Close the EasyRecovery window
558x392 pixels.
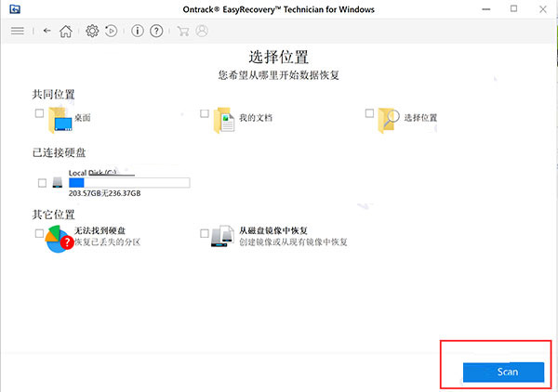click(543, 9)
